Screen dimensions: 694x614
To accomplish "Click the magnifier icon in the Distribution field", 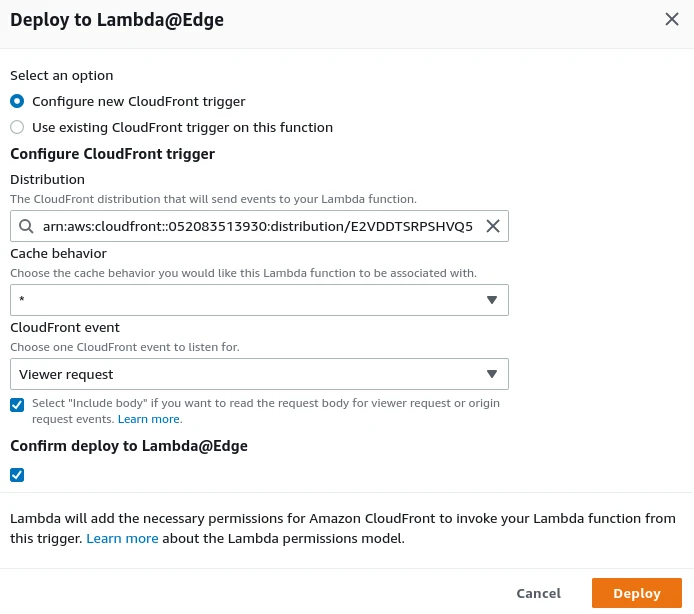I will coord(25,226).
